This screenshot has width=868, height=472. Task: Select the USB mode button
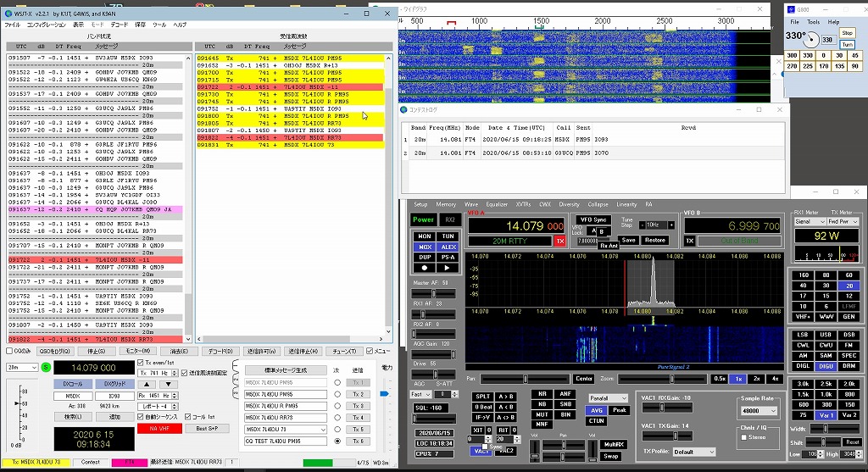[826, 335]
